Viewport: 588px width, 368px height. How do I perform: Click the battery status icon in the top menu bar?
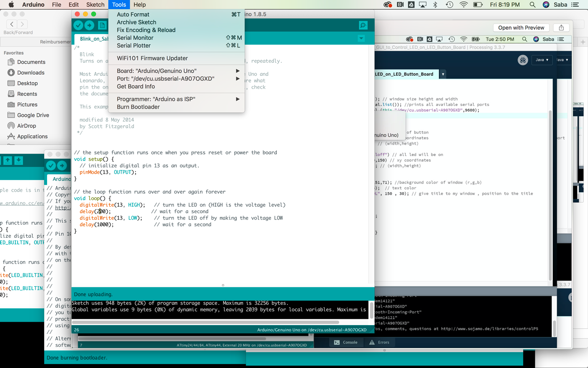(x=478, y=5)
